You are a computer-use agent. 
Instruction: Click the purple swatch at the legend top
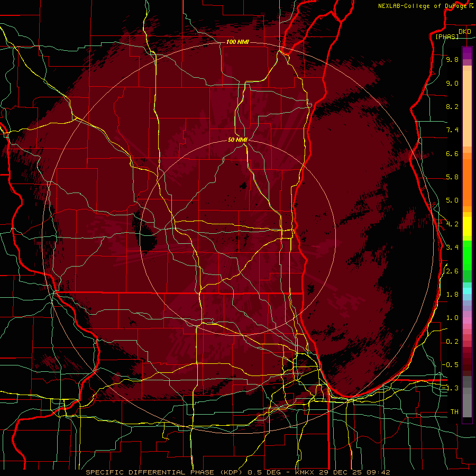(467, 53)
